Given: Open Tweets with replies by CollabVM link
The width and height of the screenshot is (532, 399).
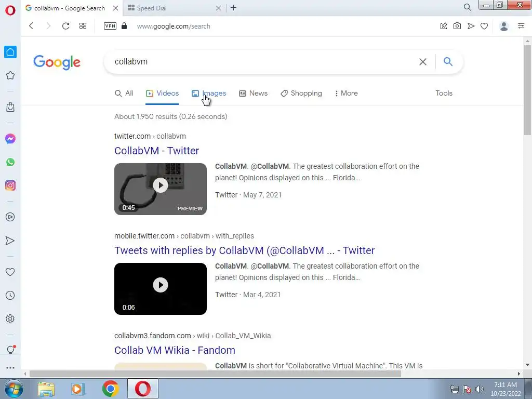Looking at the screenshot, I should tap(244, 250).
